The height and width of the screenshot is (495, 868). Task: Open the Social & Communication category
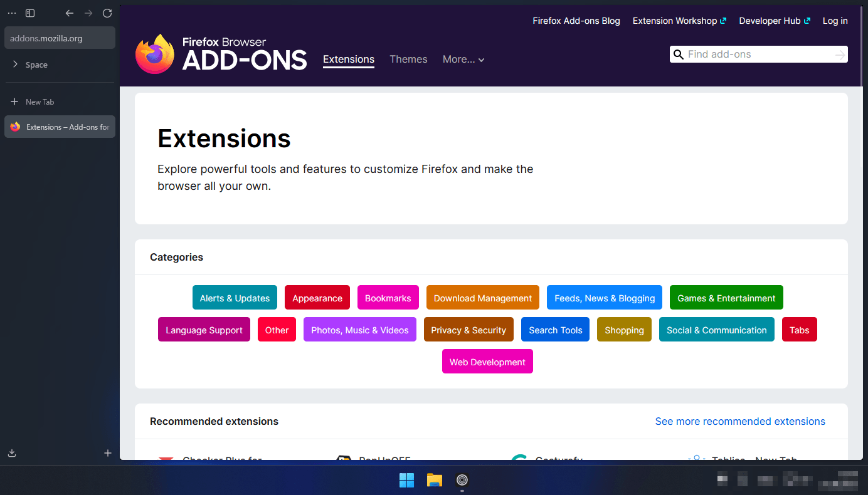tap(717, 330)
